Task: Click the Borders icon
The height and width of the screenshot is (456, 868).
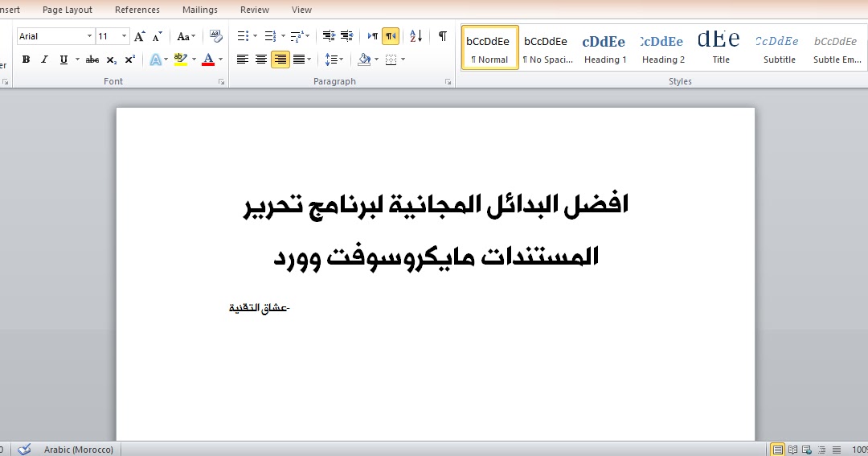Action: (391, 60)
